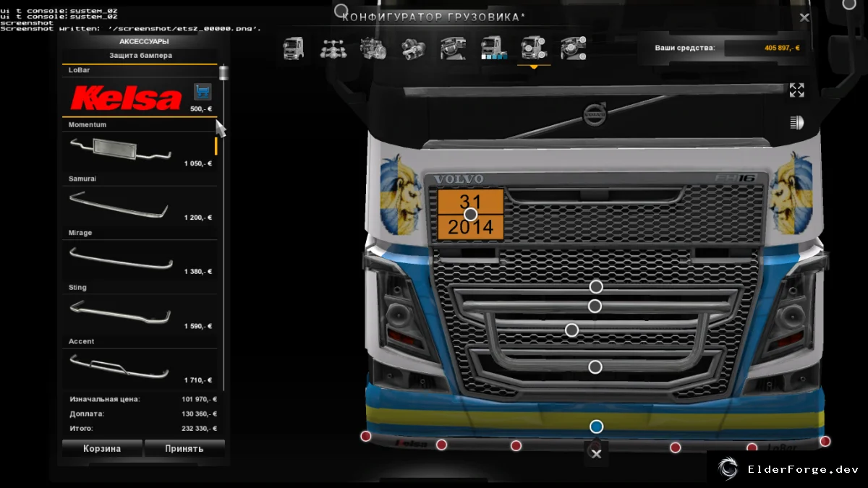Click the 1 710,- € Accent price
The image size is (868, 488).
tap(198, 380)
